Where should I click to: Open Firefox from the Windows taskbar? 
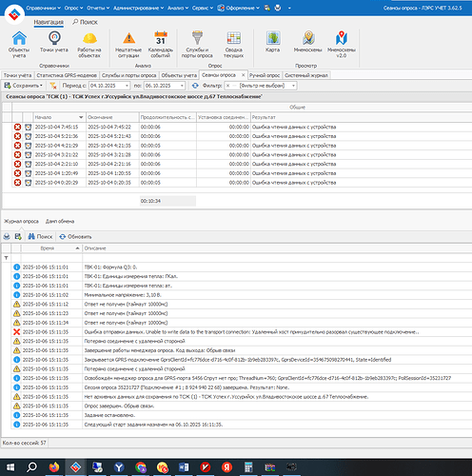(54, 467)
